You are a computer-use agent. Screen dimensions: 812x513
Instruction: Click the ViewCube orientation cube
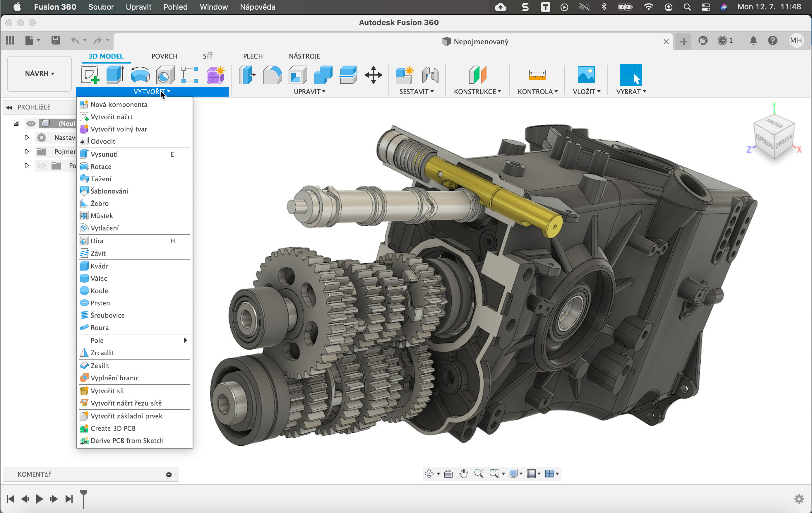coord(774,137)
